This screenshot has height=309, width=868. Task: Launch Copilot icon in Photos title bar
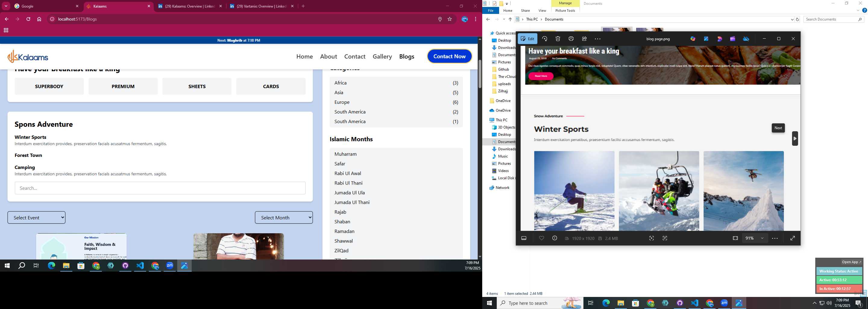pos(693,39)
